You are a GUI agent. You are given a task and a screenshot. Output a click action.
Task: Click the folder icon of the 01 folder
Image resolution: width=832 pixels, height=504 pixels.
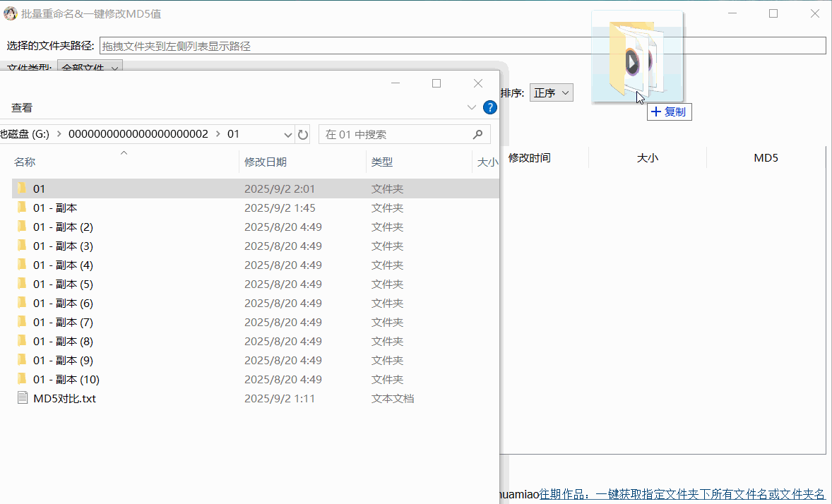coord(22,188)
